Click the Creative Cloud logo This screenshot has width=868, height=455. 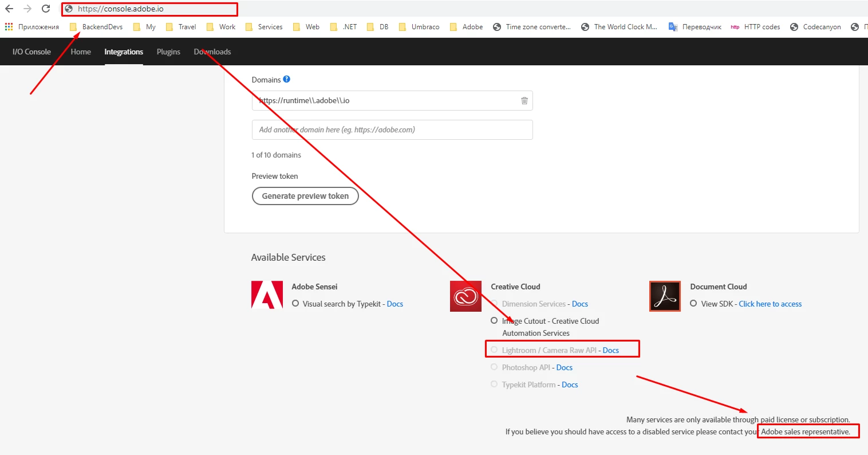click(466, 296)
